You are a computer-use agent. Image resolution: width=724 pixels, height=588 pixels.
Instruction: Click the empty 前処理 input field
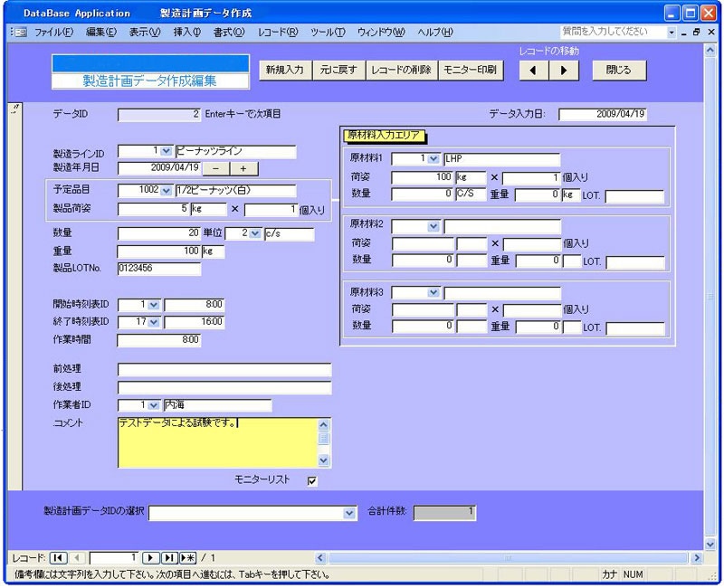click(224, 370)
